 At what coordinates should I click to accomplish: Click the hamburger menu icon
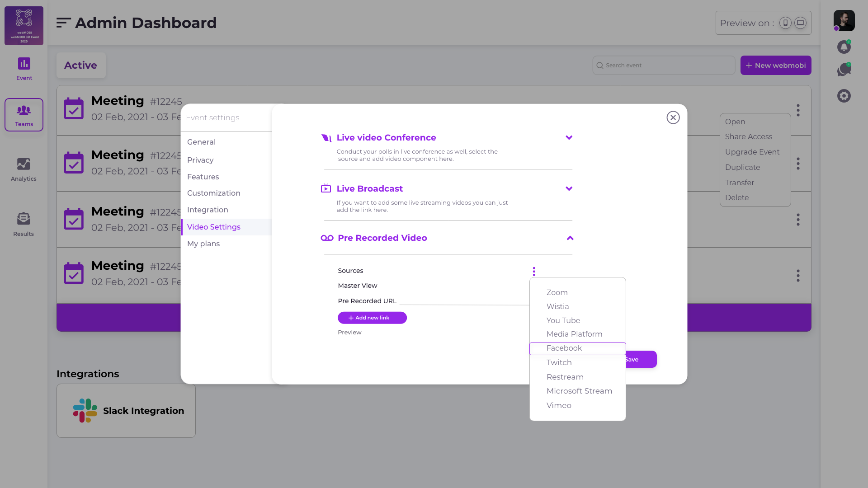63,23
